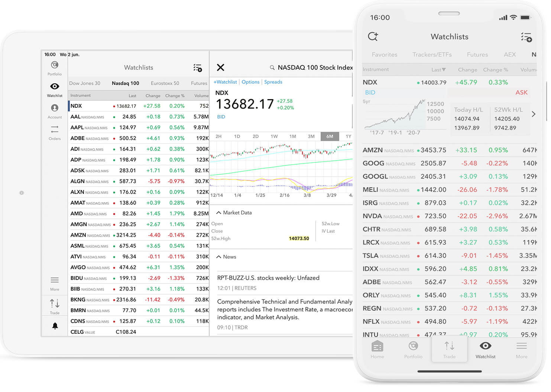Viewport: 551px width, 392px height.
Task: Open Orders in tablet sidebar
Action: [x=55, y=133]
